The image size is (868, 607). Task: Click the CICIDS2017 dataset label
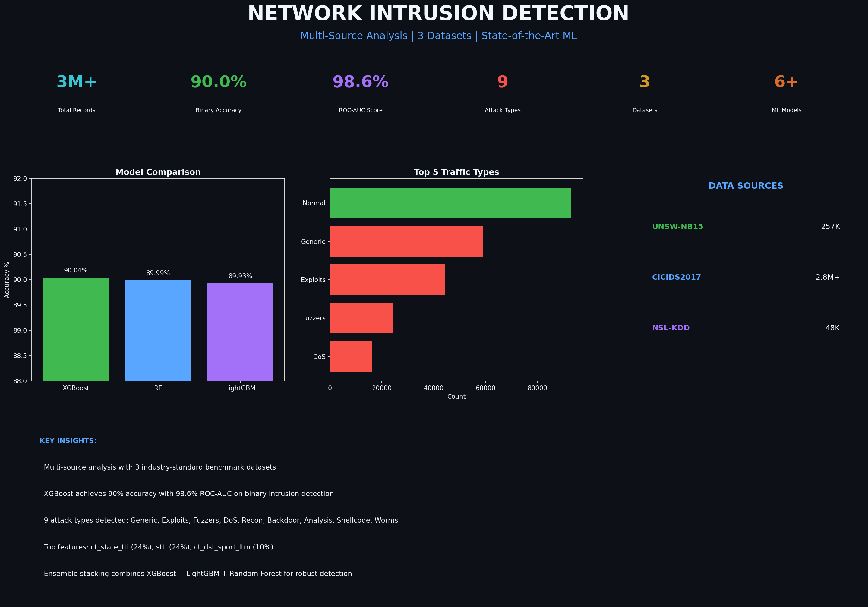coord(676,277)
